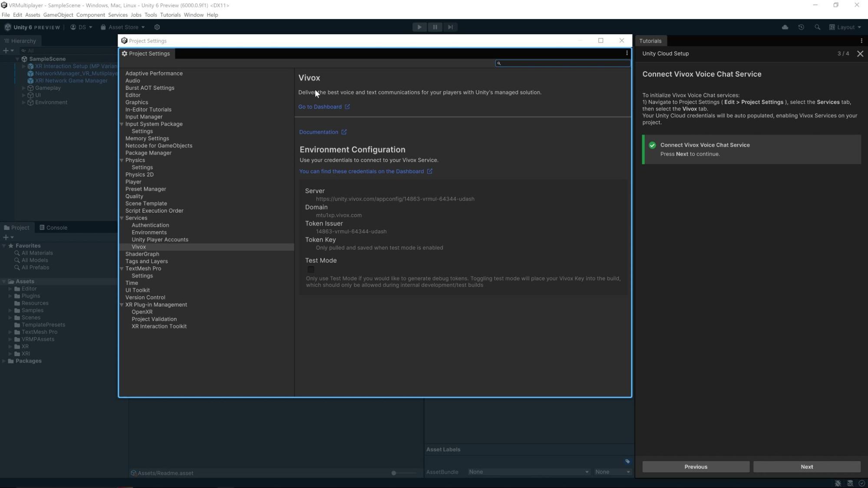Open the Tutorials panel kebab menu icon
This screenshot has height=488, width=868.
(x=861, y=40)
